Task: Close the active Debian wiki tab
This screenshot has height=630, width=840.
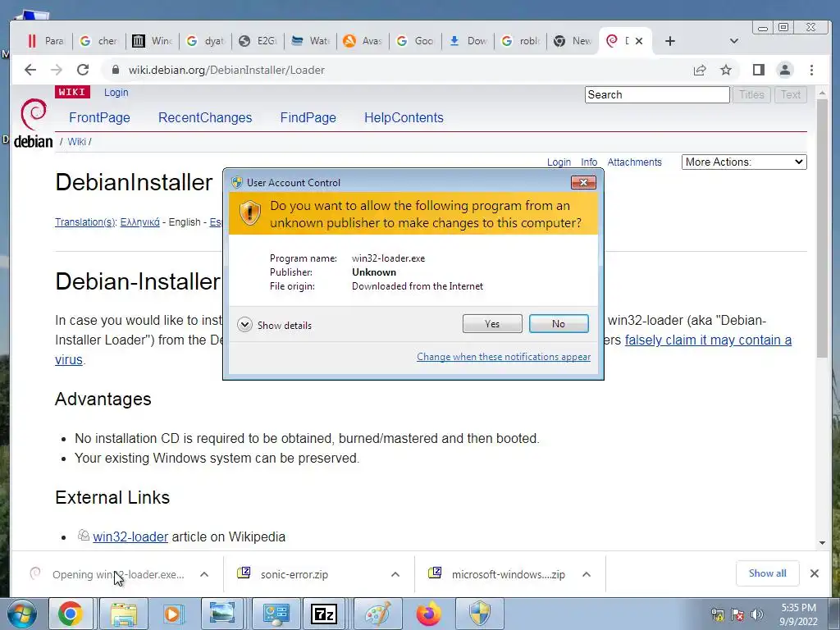Action: (638, 41)
